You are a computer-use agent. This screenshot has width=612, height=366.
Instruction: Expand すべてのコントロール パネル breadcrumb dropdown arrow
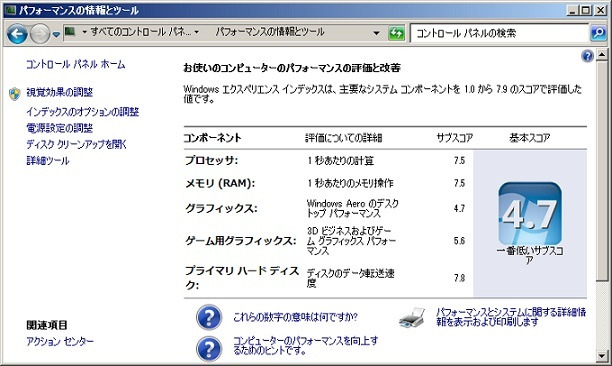click(x=196, y=32)
